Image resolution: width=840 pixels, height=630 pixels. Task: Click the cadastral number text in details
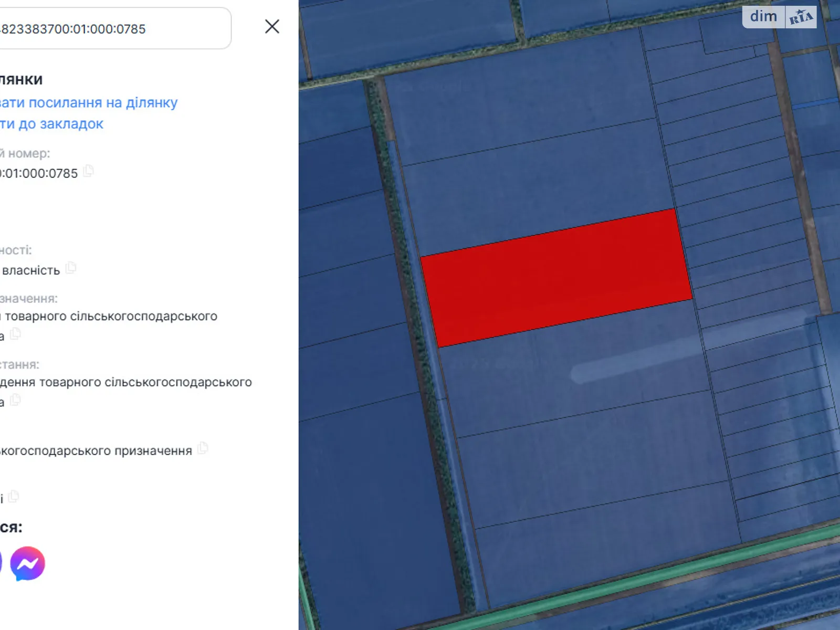tap(39, 173)
